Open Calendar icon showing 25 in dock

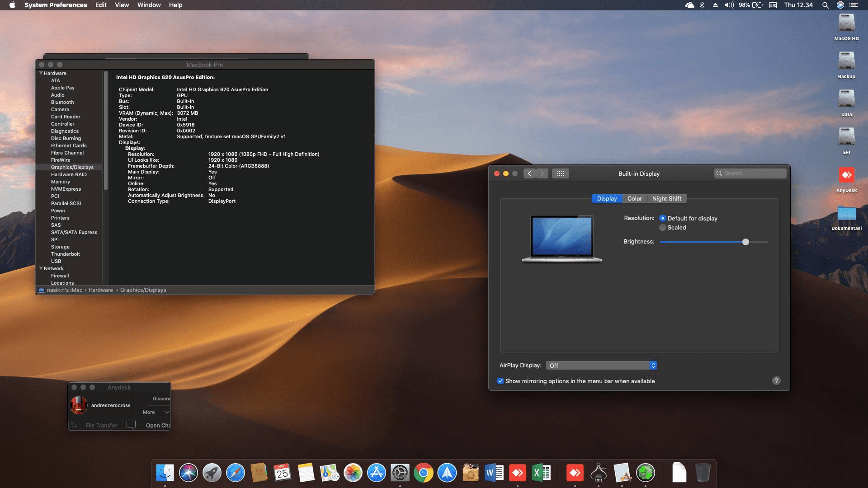point(283,473)
